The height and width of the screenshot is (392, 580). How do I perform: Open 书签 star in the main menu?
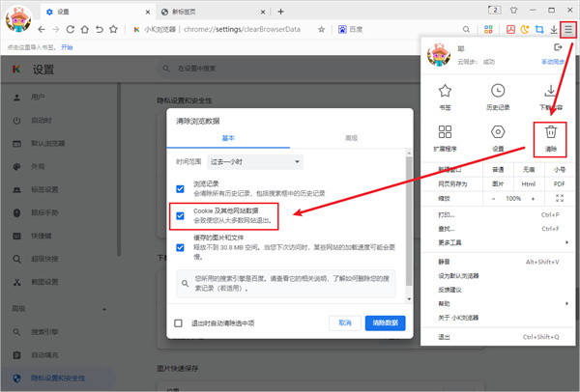[445, 98]
